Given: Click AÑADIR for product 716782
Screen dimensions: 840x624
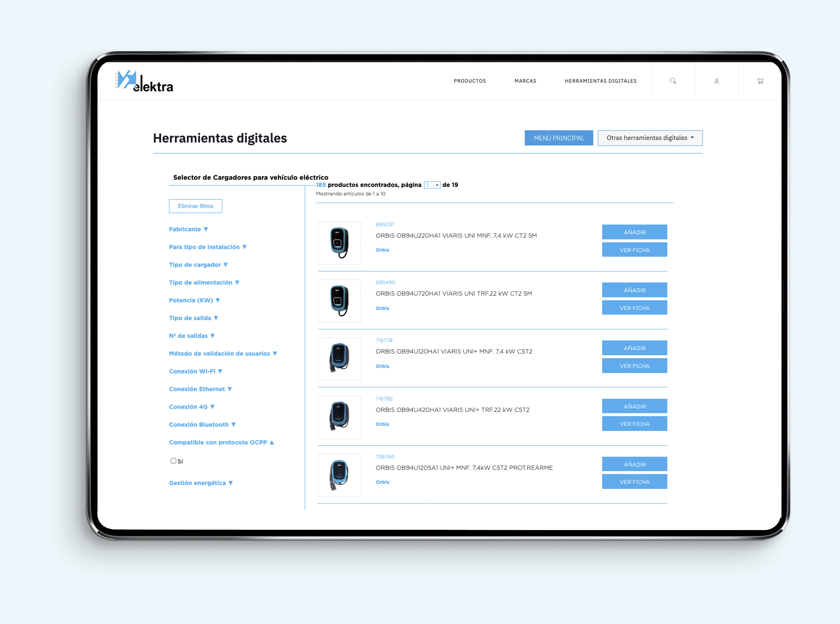Looking at the screenshot, I should point(635,406).
